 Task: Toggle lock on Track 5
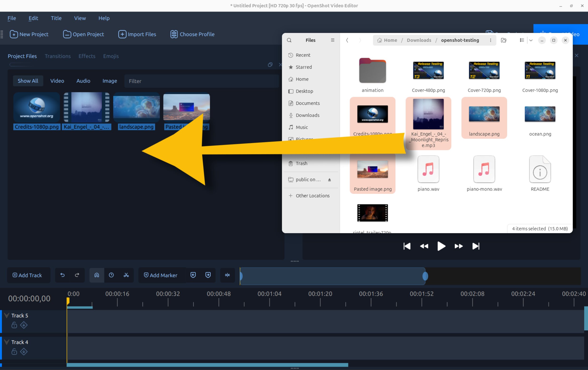point(14,325)
